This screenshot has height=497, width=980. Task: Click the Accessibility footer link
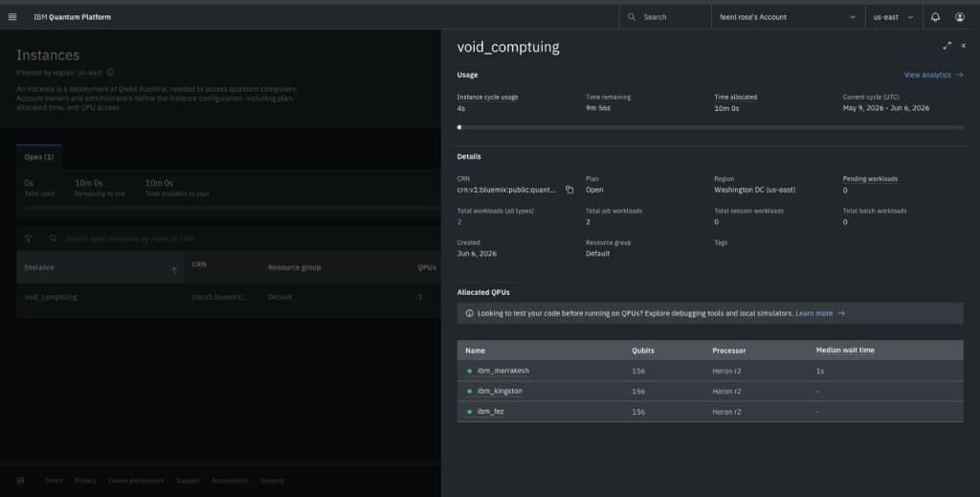[x=230, y=480]
